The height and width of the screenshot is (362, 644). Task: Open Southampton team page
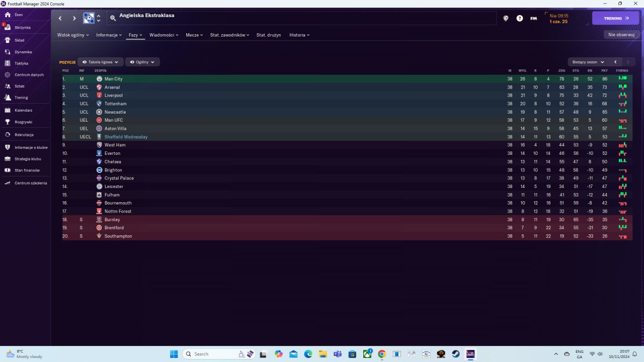[x=118, y=236]
